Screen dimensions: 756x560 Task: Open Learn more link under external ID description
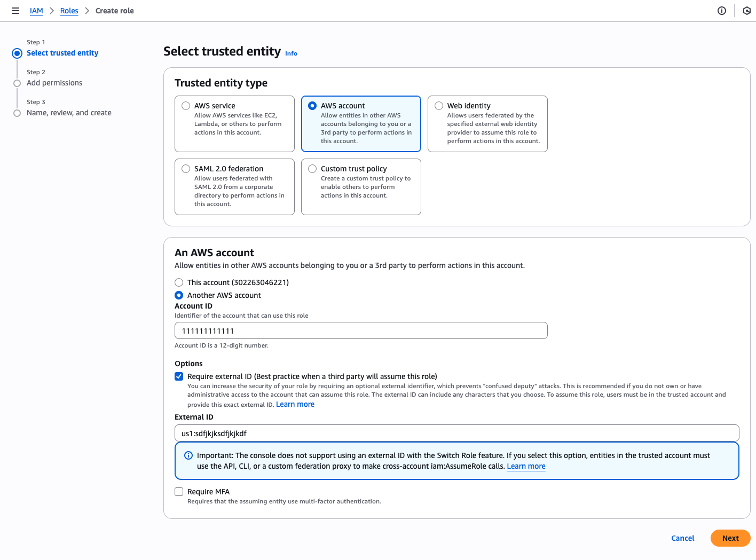point(295,404)
